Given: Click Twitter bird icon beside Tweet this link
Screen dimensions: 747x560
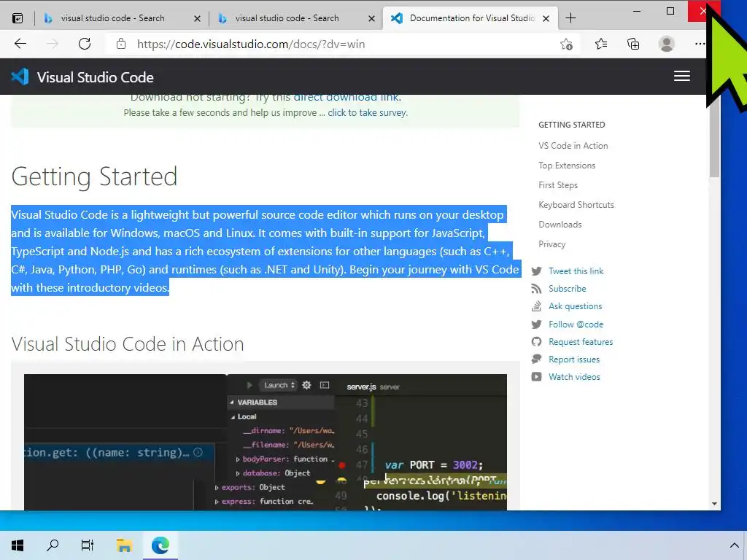Looking at the screenshot, I should 536,271.
